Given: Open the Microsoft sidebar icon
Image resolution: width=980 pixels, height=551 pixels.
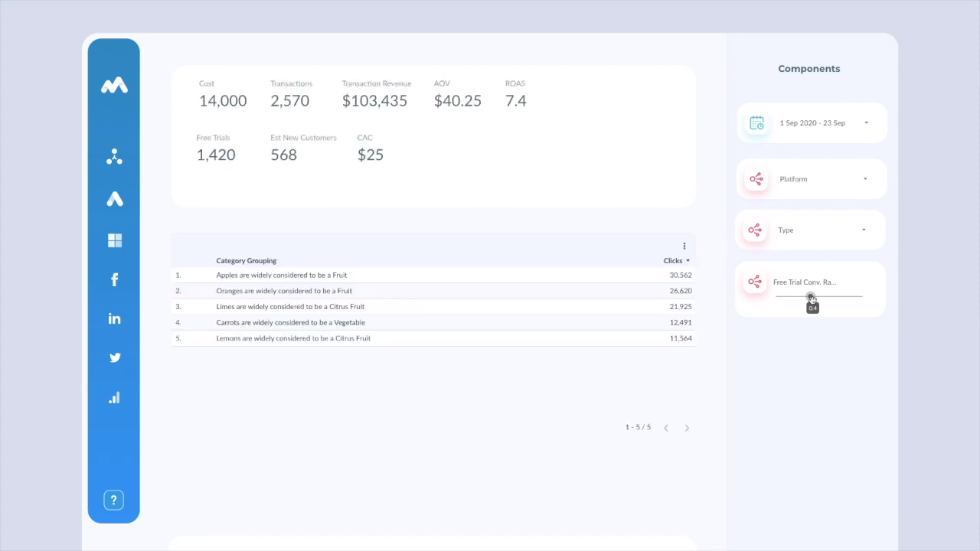Looking at the screenshot, I should 114,240.
